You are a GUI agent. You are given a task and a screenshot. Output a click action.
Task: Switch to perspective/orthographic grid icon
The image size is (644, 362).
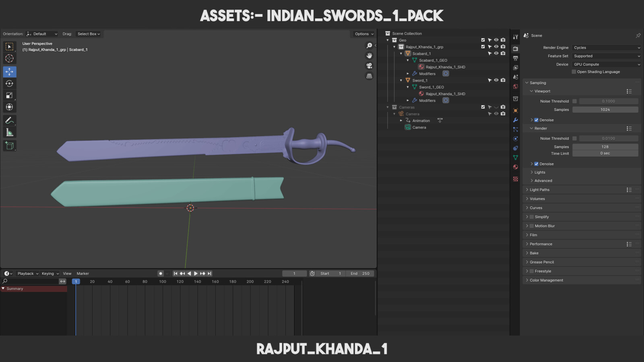click(x=369, y=76)
